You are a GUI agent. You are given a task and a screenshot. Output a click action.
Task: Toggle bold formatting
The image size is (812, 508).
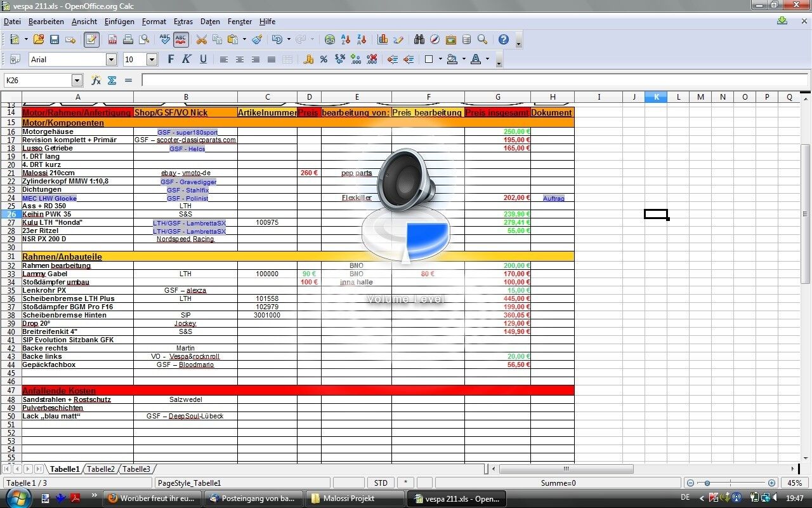[170, 60]
